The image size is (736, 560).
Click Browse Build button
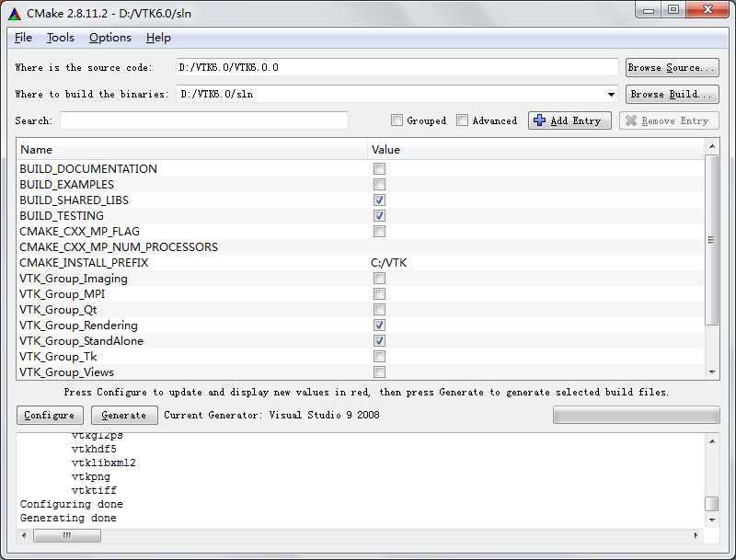tap(673, 95)
